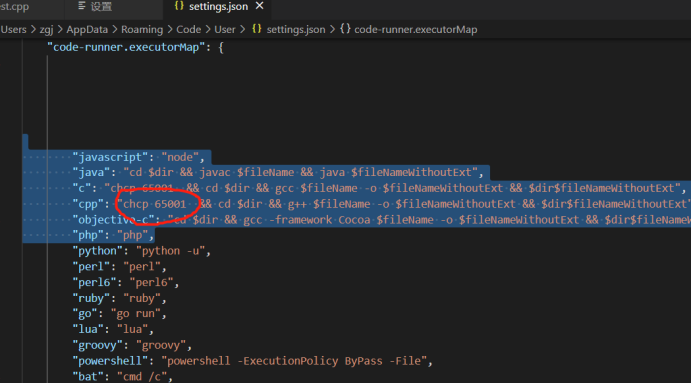Image resolution: width=692 pixels, height=383 pixels.
Task: Click the JSON braces icon on settings.json tab
Action: pyautogui.click(x=179, y=6)
